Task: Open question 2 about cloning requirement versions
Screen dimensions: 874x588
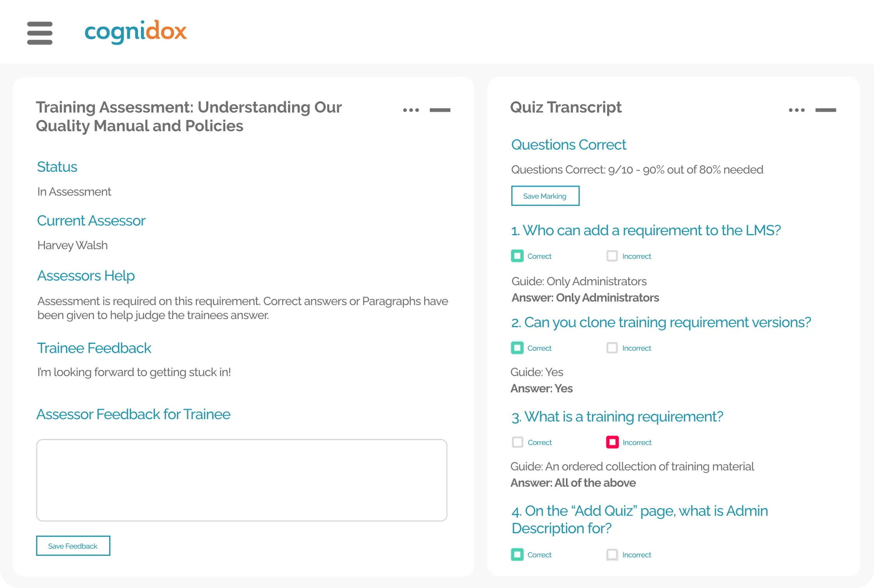Action: pyautogui.click(x=661, y=322)
